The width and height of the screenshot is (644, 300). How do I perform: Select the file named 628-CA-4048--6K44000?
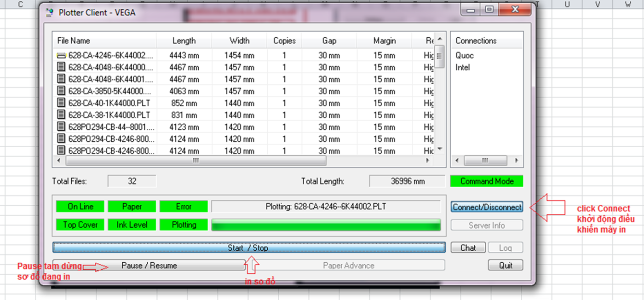pos(111,67)
